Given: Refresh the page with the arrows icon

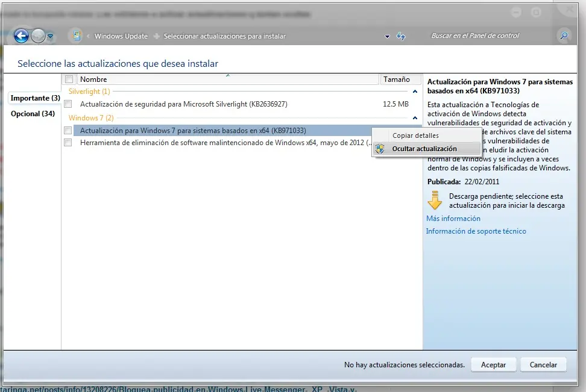Looking at the screenshot, I should [x=401, y=36].
